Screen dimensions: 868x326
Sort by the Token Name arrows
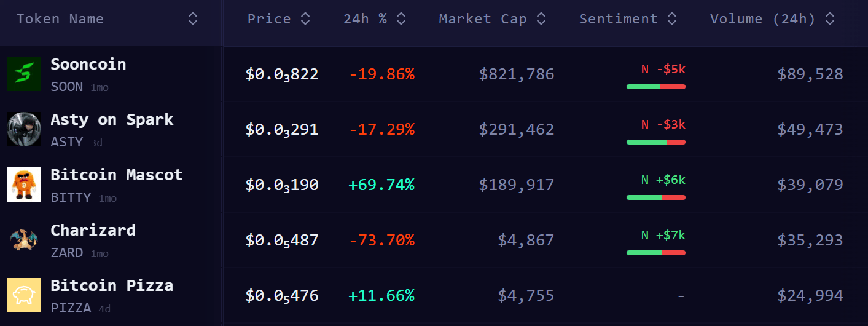click(193, 19)
